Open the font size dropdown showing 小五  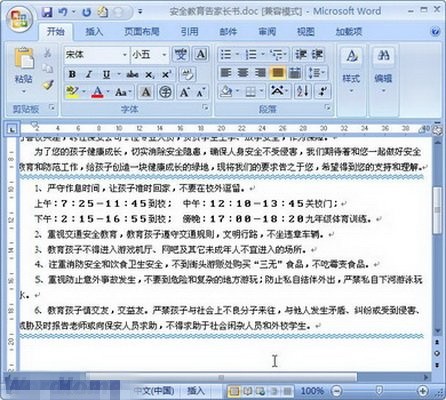149,54
